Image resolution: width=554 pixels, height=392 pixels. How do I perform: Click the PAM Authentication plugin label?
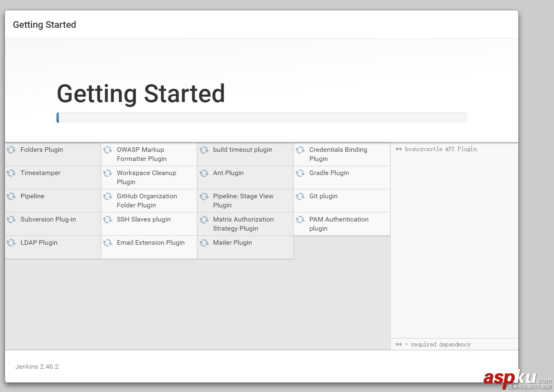(338, 224)
